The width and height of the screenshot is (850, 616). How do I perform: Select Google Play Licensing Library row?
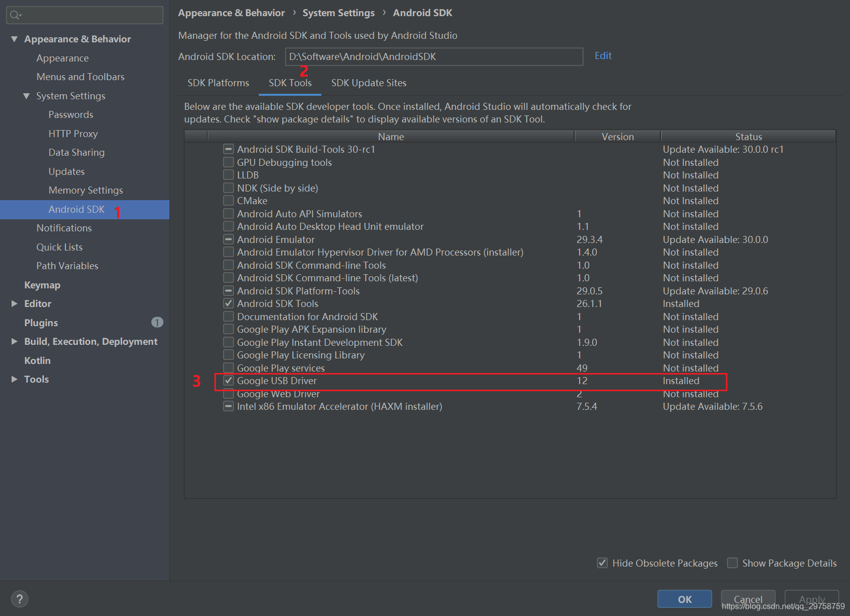[510, 355]
